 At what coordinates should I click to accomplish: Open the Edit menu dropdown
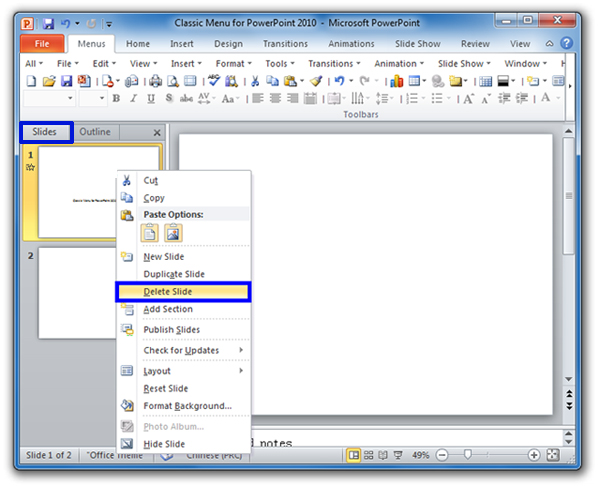pos(104,64)
